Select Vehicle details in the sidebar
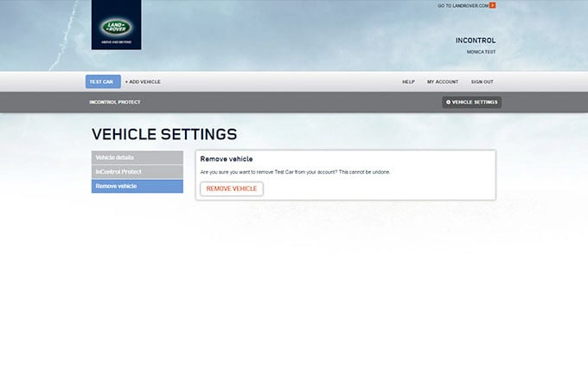The height and width of the screenshot is (389, 588). click(137, 157)
